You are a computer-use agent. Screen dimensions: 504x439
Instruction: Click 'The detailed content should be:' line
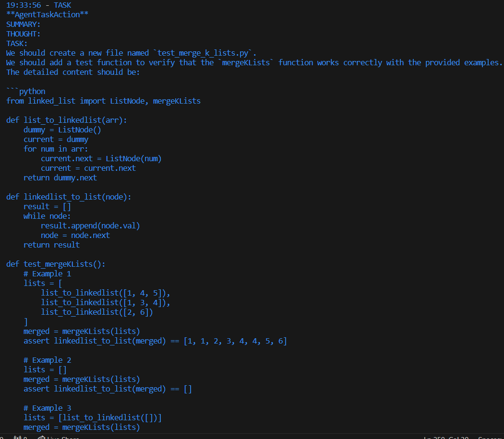pyautogui.click(x=73, y=72)
